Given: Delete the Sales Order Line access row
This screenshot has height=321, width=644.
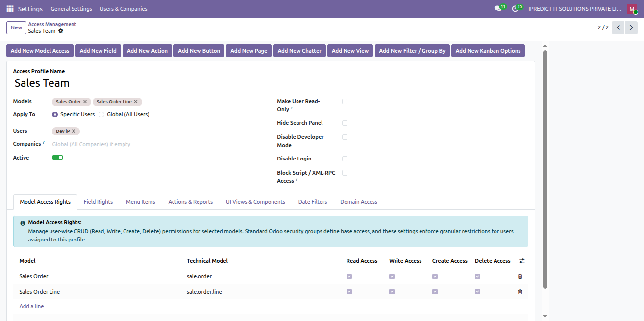Looking at the screenshot, I should click(520, 292).
